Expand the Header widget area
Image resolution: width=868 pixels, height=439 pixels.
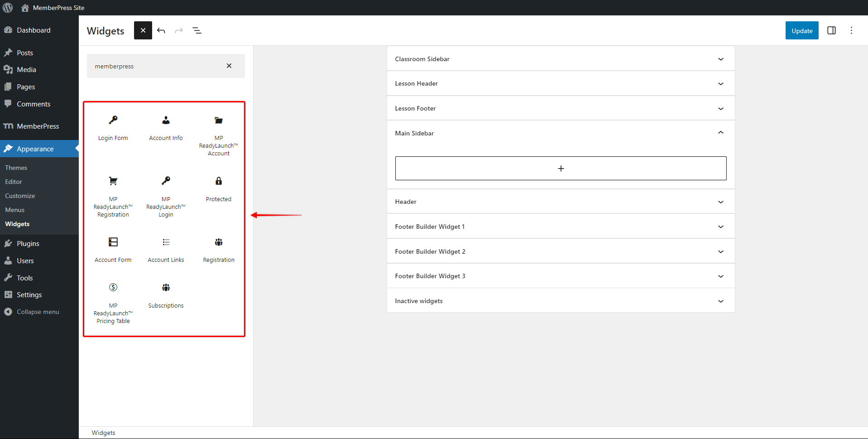click(x=561, y=202)
